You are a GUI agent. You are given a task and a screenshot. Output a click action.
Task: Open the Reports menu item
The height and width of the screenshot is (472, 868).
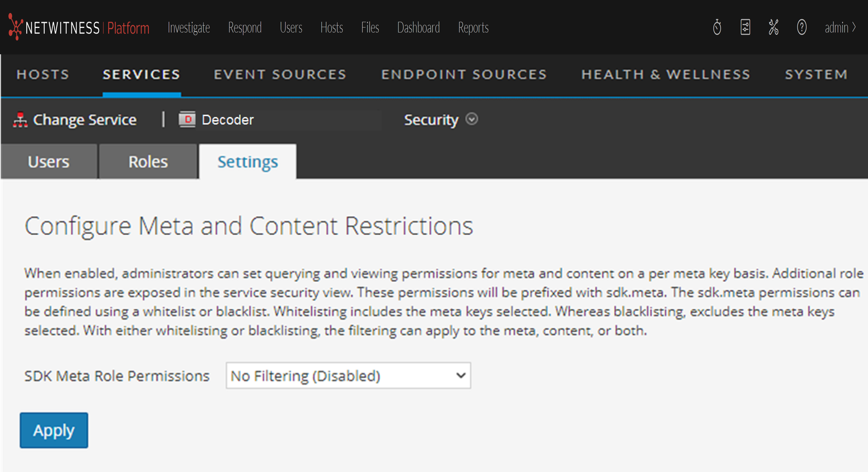[x=473, y=28]
